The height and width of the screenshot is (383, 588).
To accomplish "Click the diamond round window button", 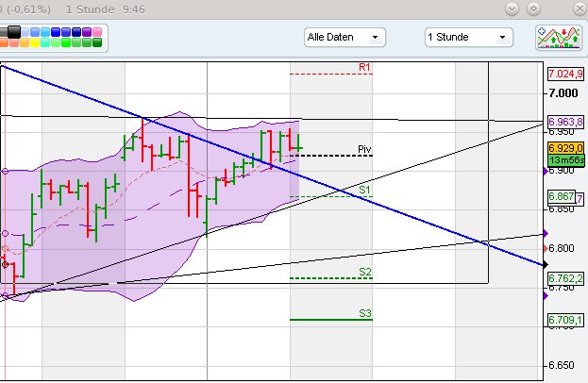I will 533,8.
